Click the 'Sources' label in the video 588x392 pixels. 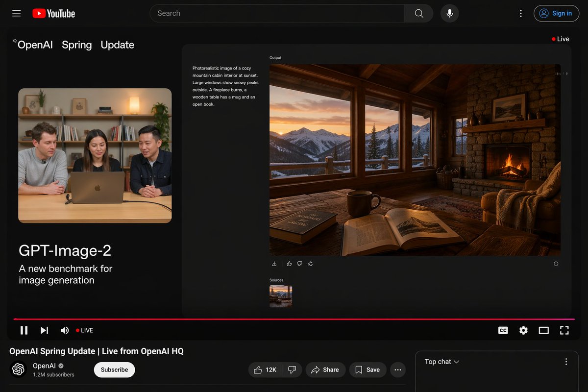(276, 280)
